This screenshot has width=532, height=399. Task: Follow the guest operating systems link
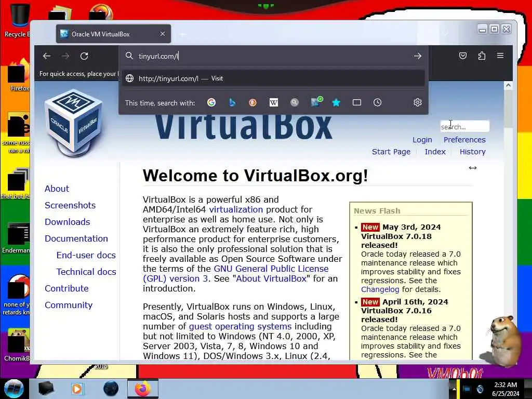point(240,326)
